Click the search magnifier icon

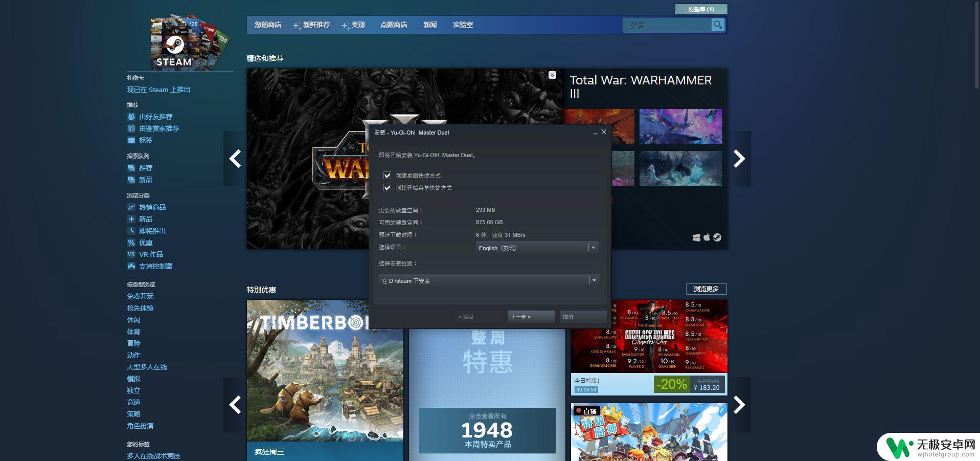(718, 25)
